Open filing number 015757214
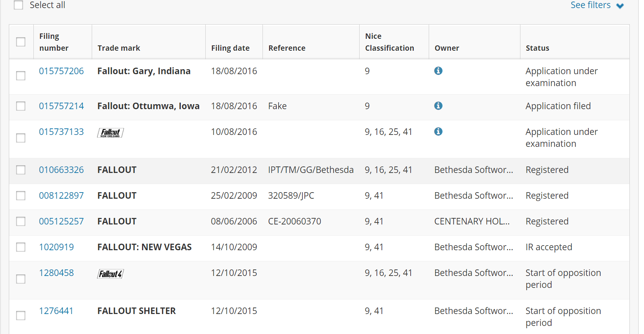Screen dimensions: 644x334 [61, 106]
